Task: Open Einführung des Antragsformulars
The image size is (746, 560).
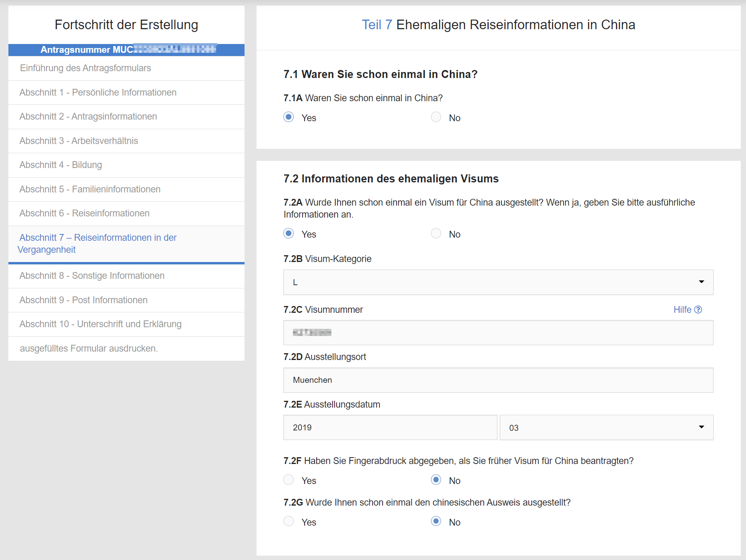Action: [x=86, y=68]
